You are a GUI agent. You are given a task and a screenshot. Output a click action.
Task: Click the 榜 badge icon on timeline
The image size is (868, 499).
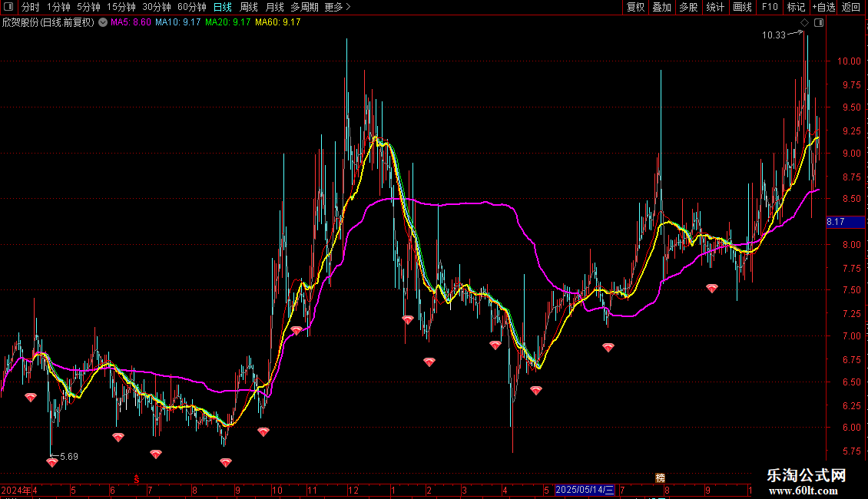(660, 478)
